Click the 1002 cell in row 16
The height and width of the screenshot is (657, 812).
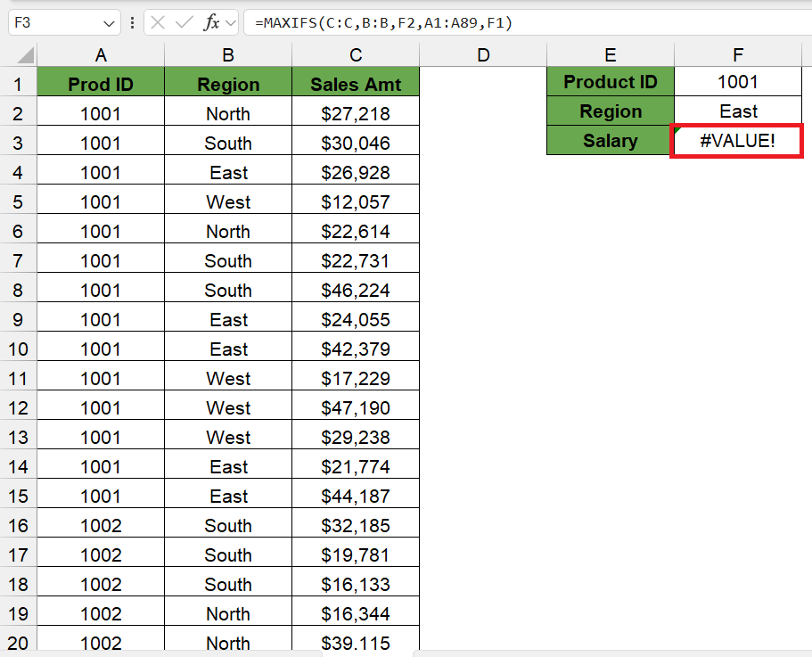[x=101, y=525]
